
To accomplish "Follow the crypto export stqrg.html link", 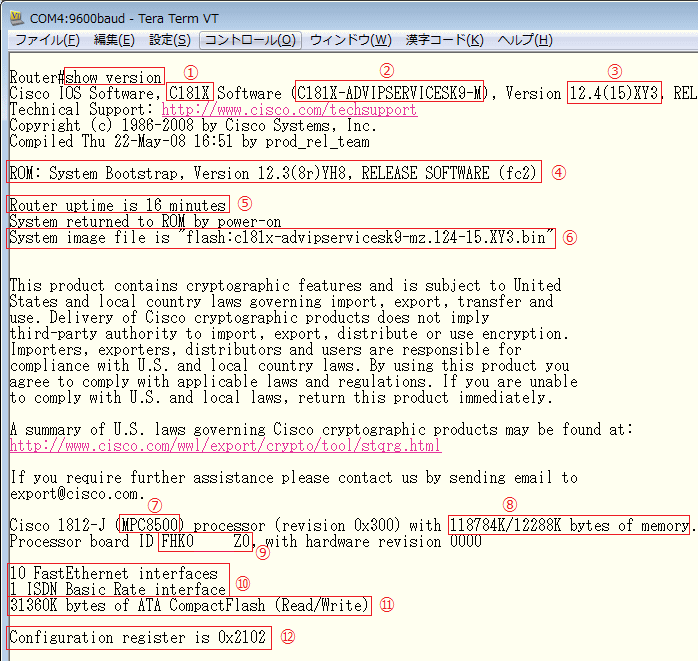I will (x=225, y=445).
